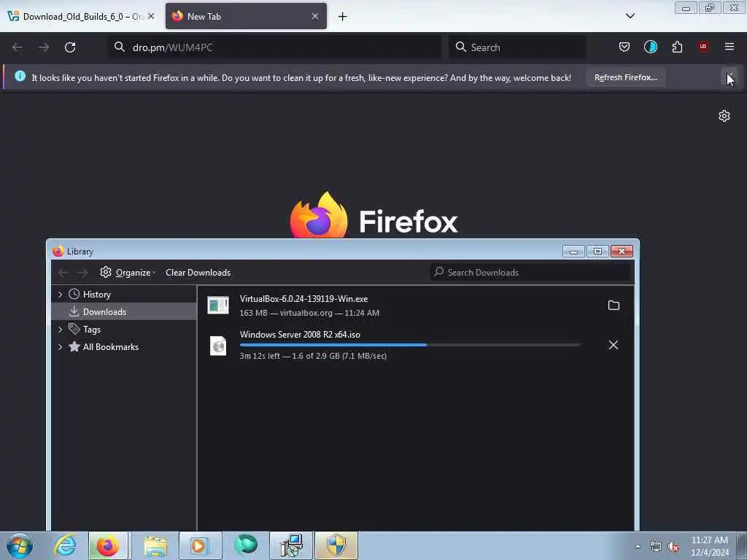Select VirtualBox-6.0.24-139119-Win.exe download entry
The width and height of the screenshot is (747, 560).
click(x=415, y=306)
